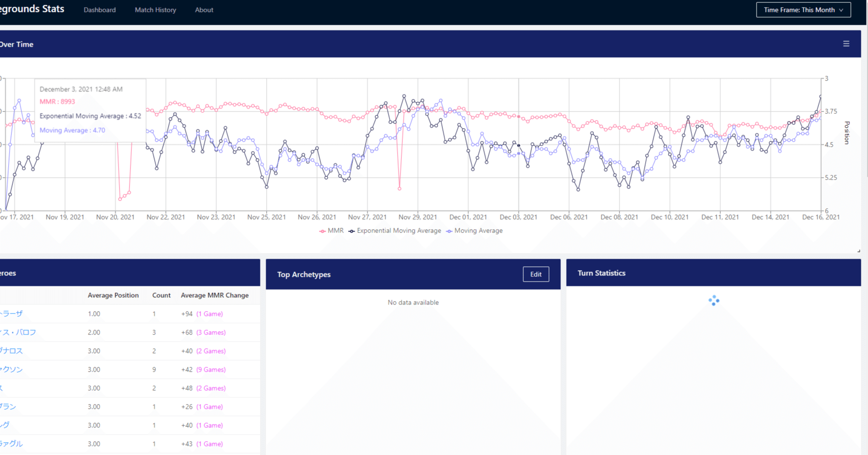Click the Dec 10, 2021 axis label
868x455 pixels.
(x=670, y=217)
